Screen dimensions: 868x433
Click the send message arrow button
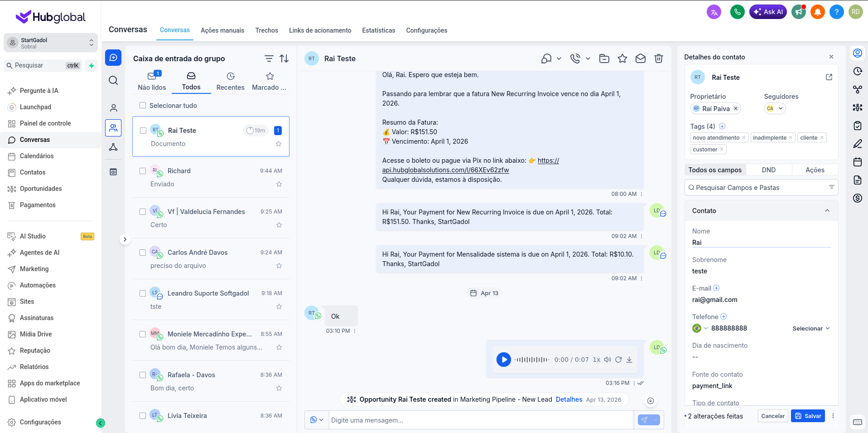[644, 420]
